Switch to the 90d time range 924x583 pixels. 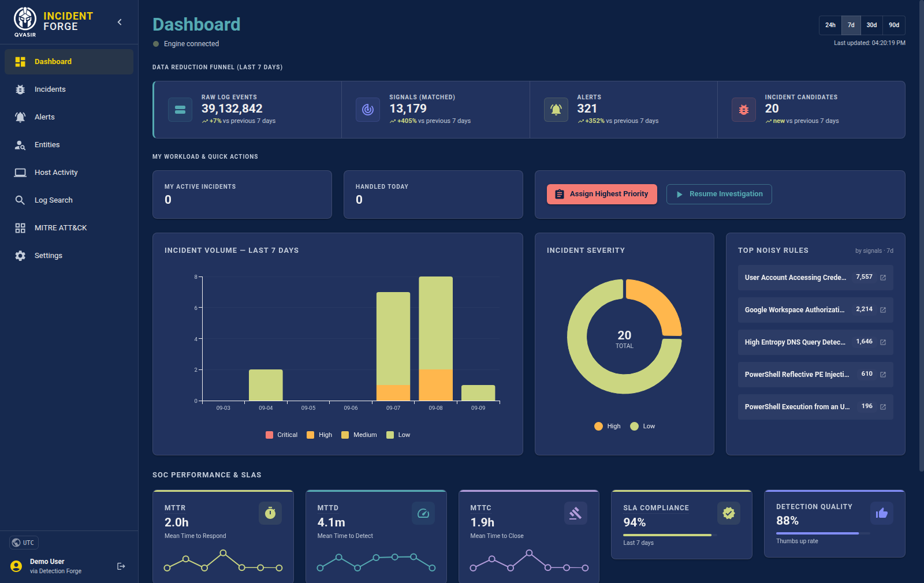pyautogui.click(x=894, y=25)
